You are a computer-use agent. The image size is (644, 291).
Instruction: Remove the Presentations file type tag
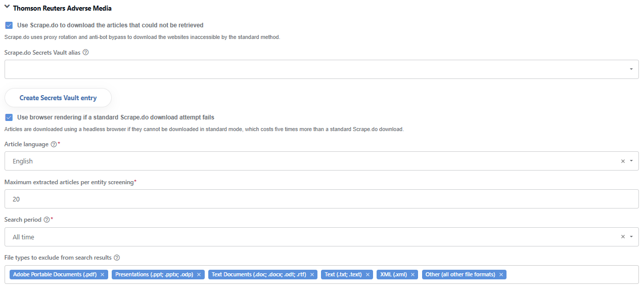[x=199, y=275]
